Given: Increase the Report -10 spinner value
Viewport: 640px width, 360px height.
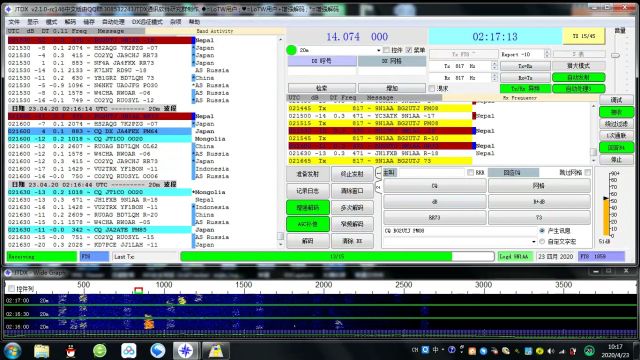Looking at the screenshot, I should pyautogui.click(x=547, y=52).
